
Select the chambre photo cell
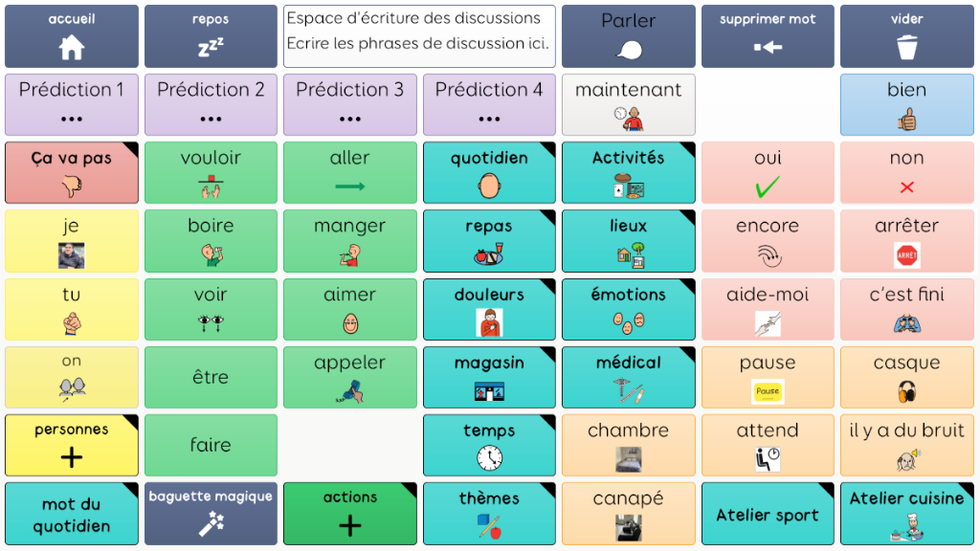coord(628,446)
